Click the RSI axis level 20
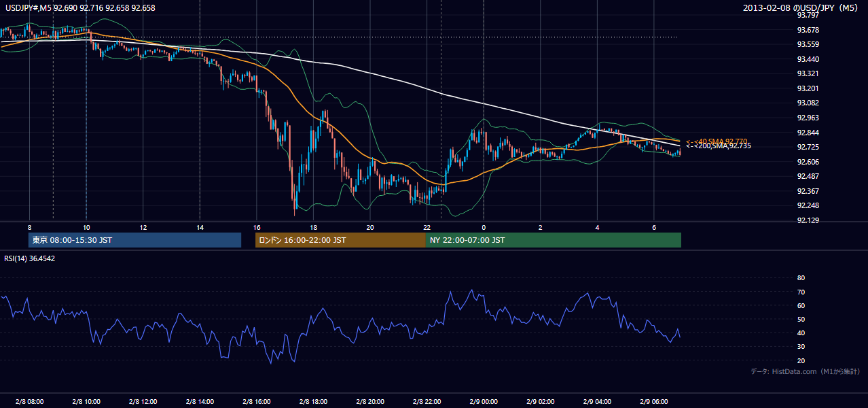The image size is (868, 408). [x=801, y=360]
